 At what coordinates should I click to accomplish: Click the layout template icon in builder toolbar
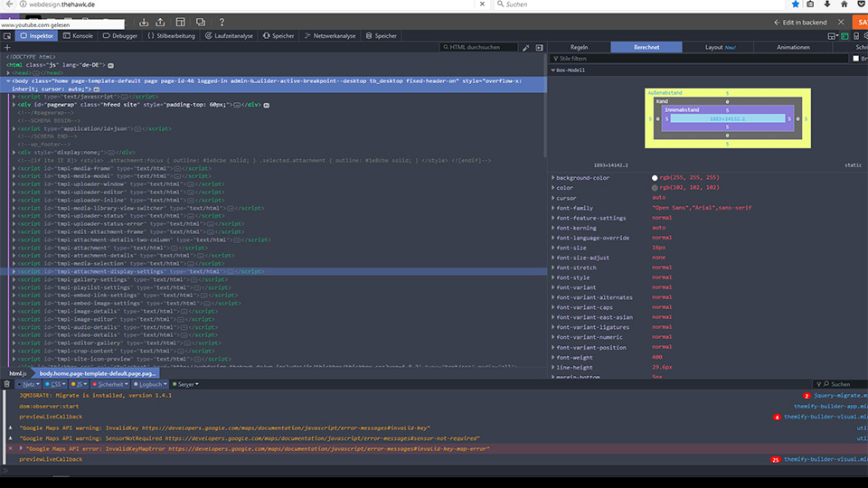coord(181,22)
